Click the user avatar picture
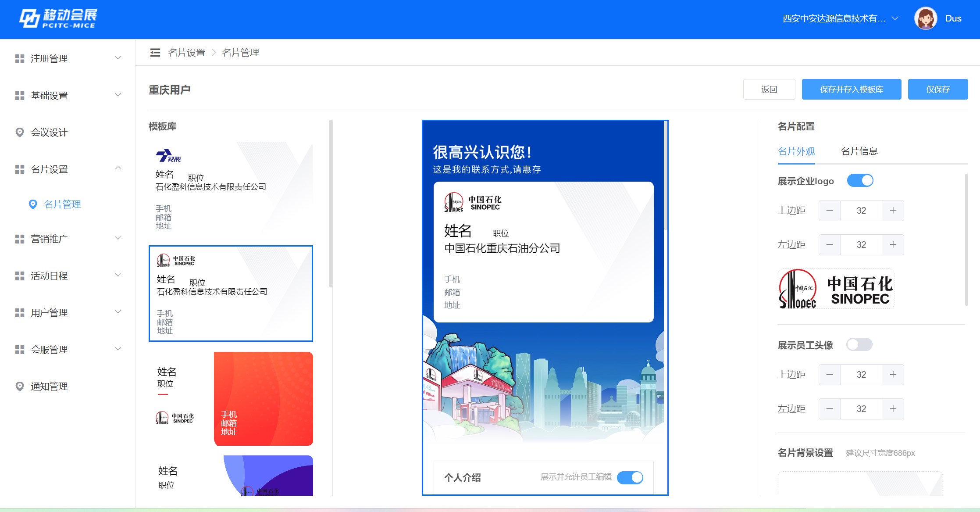The width and height of the screenshot is (980, 512). click(926, 18)
